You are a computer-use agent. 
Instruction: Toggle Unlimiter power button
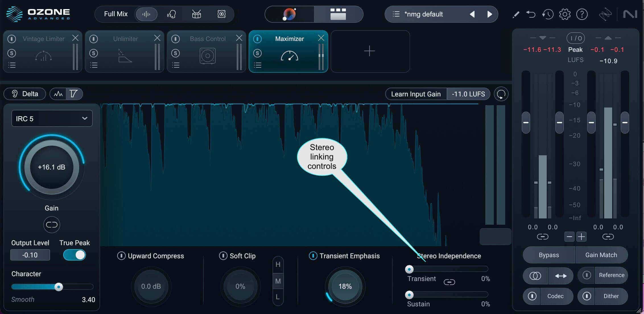(94, 39)
